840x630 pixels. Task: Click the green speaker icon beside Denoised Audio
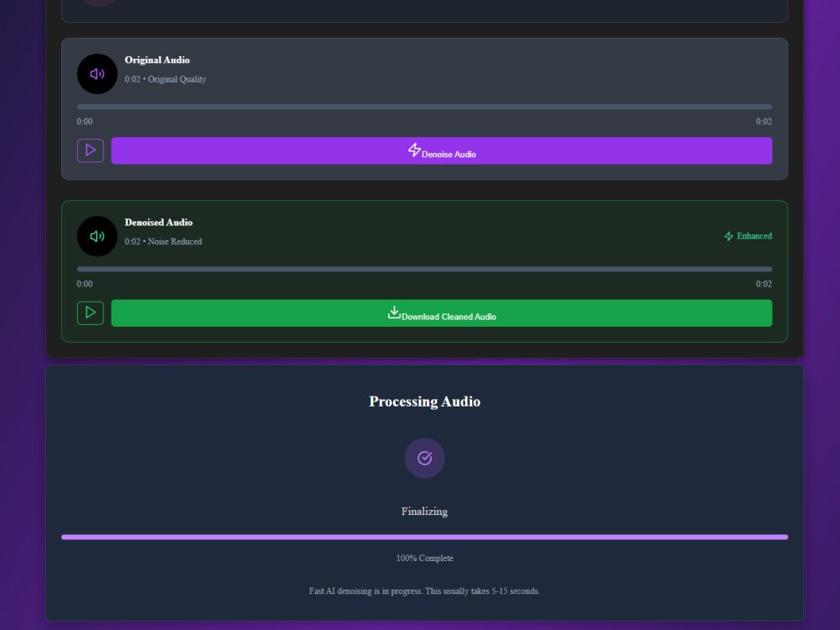coord(97,236)
